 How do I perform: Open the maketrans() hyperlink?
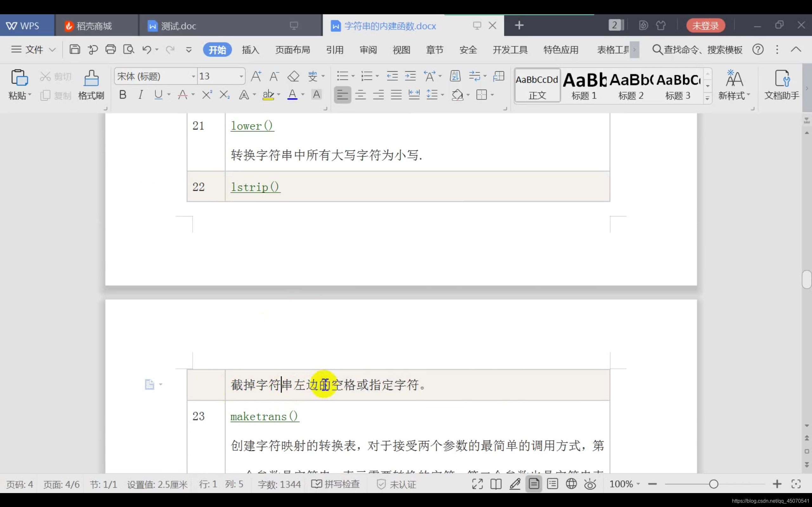pos(265,416)
